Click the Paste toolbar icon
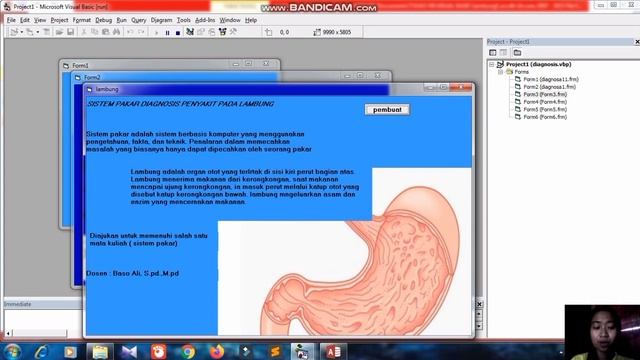This screenshot has width=640, height=360. coord(105,32)
